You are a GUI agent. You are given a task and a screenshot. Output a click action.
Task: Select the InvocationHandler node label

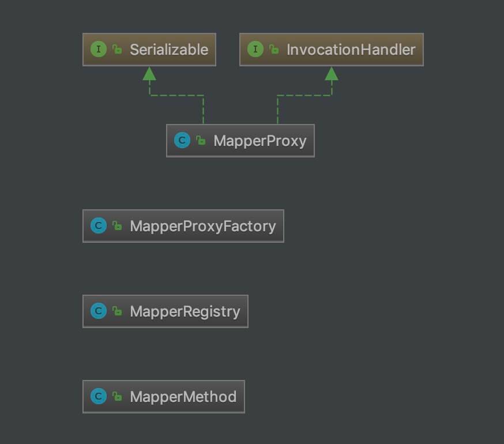(x=351, y=50)
